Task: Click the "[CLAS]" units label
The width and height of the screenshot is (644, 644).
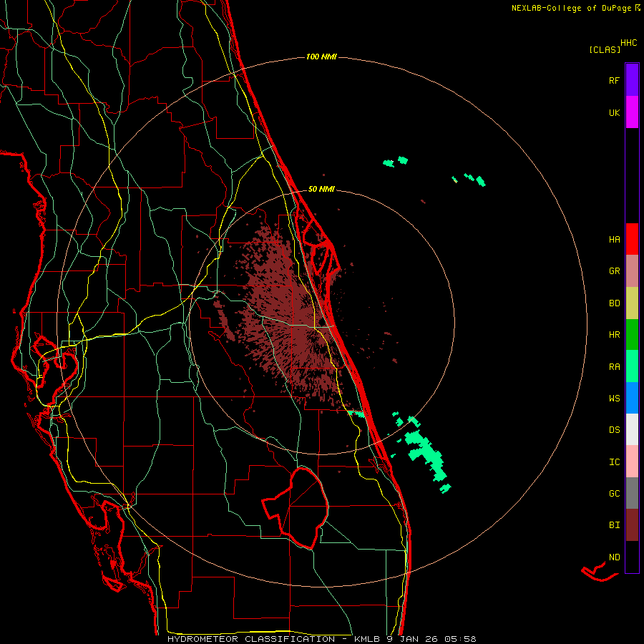Action: pos(605,49)
